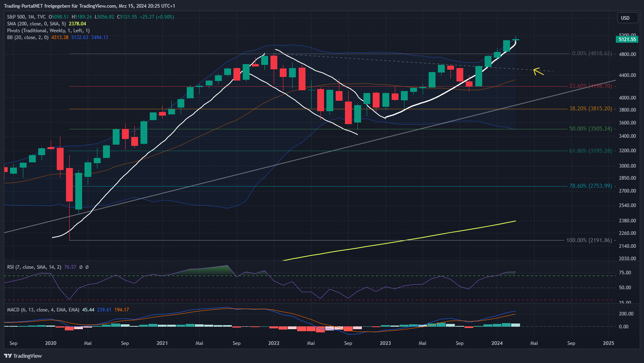Image resolution: width=644 pixels, height=363 pixels.
Task: Click the TradingView logo icon
Action: coord(8,356)
